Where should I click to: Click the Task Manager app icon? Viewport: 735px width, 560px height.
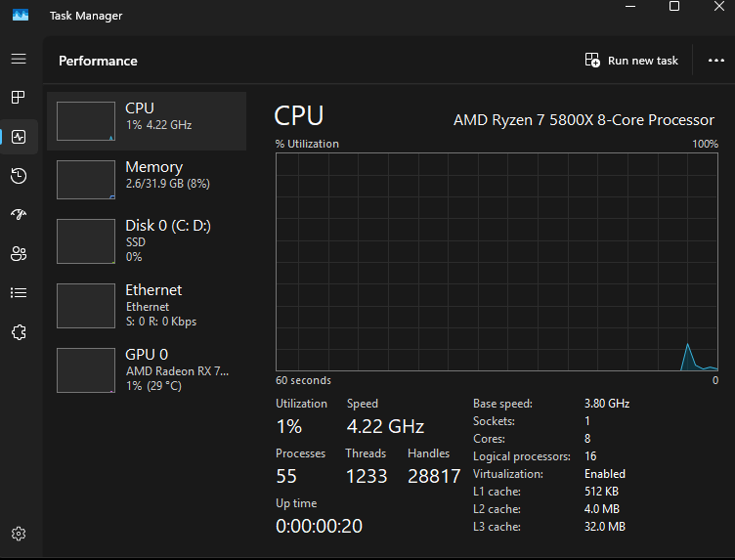[x=21, y=15]
